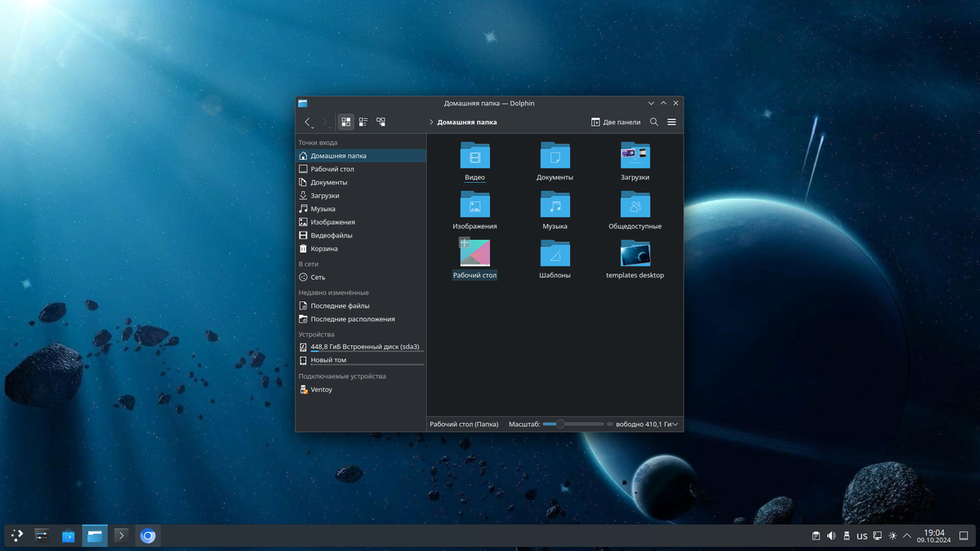Viewport: 980px width, 551px height.
Task: Open the Dolphin window title bar icon menu
Action: (x=302, y=104)
